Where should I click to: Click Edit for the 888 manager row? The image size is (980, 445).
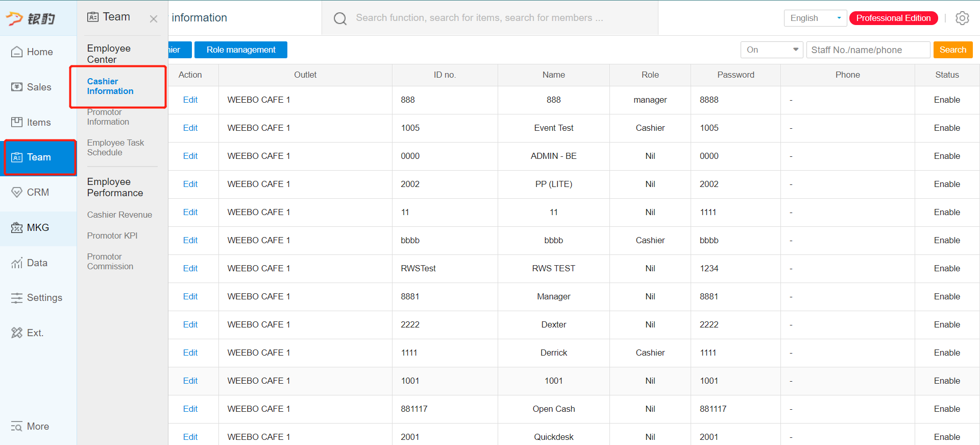(x=190, y=100)
